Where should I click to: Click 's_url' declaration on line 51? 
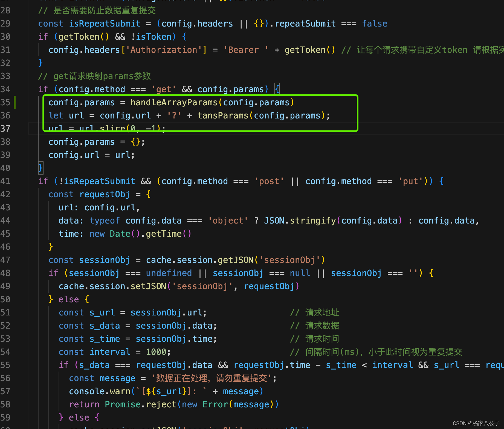[x=102, y=312]
